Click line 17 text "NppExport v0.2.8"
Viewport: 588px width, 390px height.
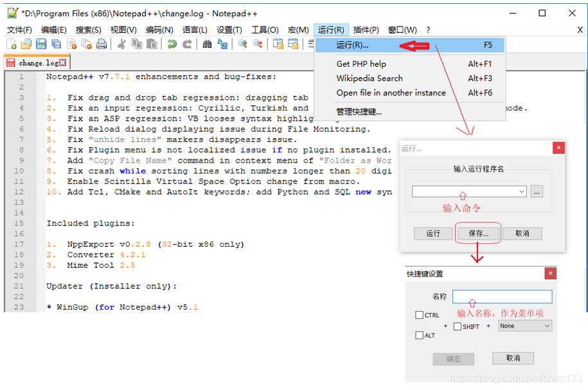pos(109,244)
